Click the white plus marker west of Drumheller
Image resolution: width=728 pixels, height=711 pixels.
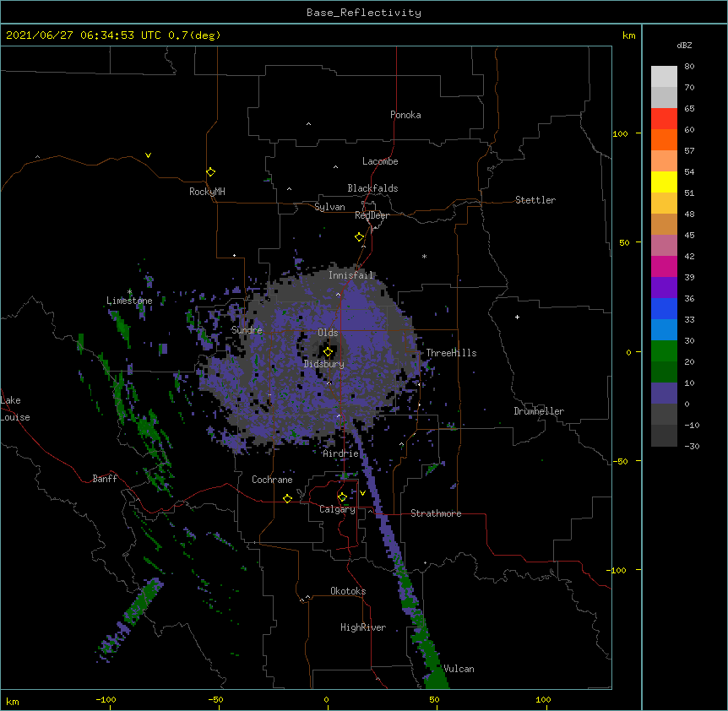[517, 317]
